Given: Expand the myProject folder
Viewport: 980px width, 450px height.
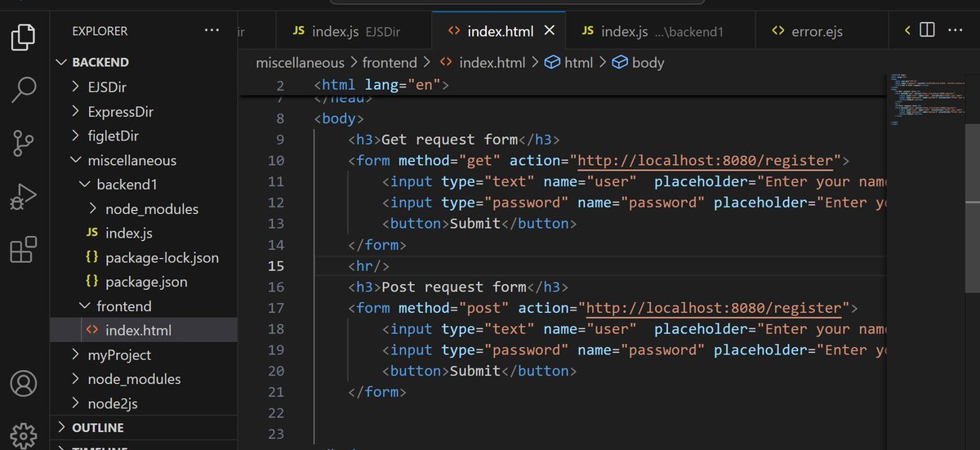Looking at the screenshot, I should click(76, 355).
